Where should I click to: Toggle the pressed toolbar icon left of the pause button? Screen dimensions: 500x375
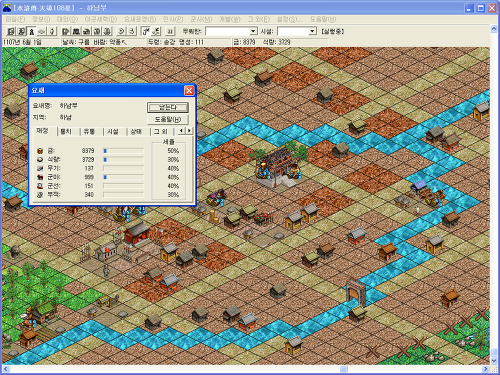(x=146, y=31)
